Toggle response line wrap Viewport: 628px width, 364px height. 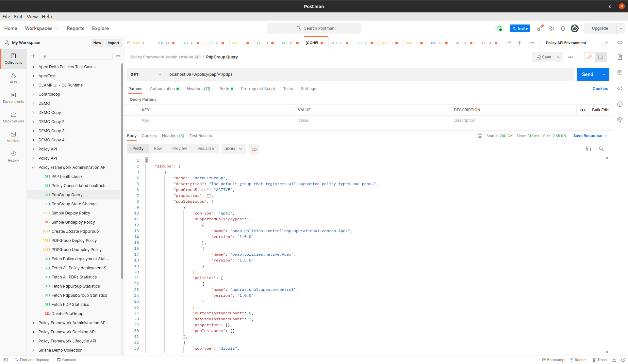[x=254, y=149]
